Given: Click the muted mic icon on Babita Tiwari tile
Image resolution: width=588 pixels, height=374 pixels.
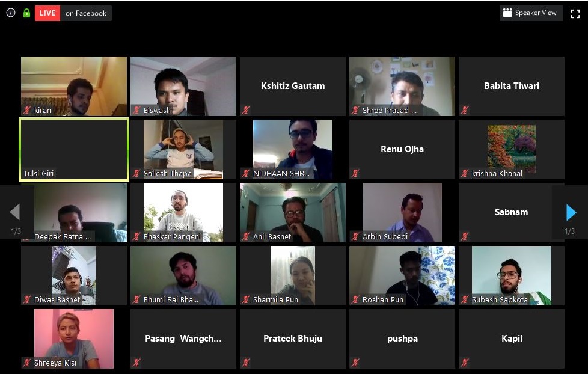Looking at the screenshot, I should click(x=465, y=110).
